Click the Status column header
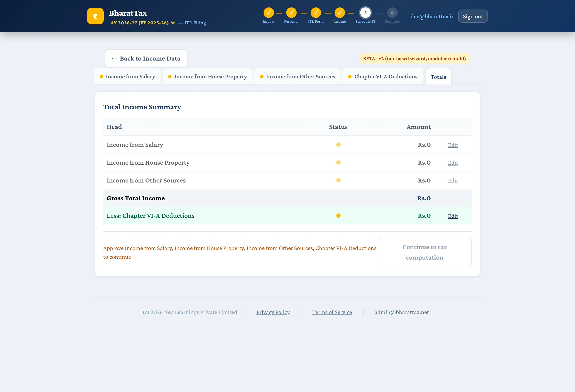This screenshot has width=575, height=392. (338, 127)
